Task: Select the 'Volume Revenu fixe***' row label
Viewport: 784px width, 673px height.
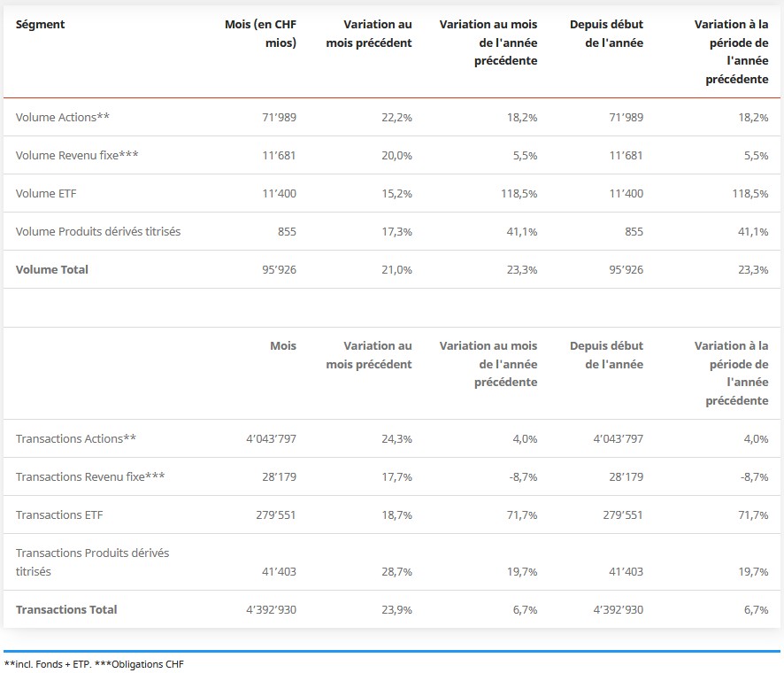Action: 77,156
